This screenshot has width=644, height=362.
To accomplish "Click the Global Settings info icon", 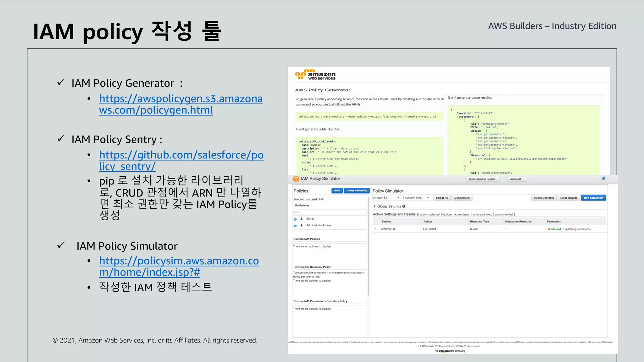I will (x=404, y=206).
